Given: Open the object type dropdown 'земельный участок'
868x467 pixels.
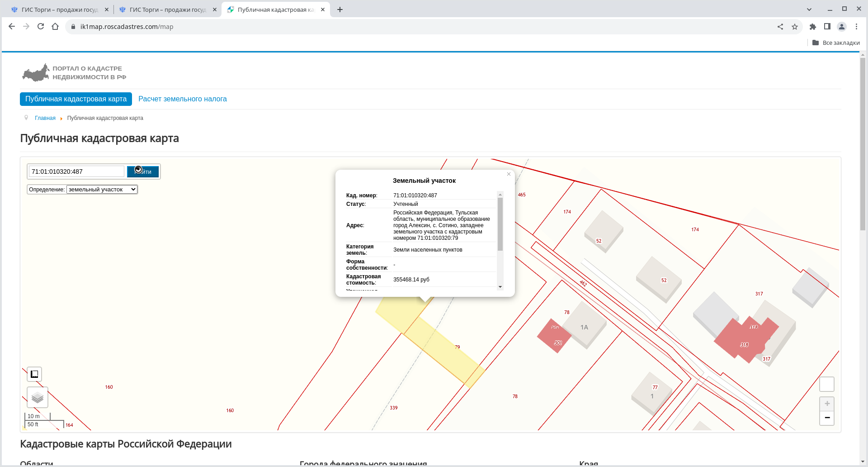Looking at the screenshot, I should coord(102,190).
